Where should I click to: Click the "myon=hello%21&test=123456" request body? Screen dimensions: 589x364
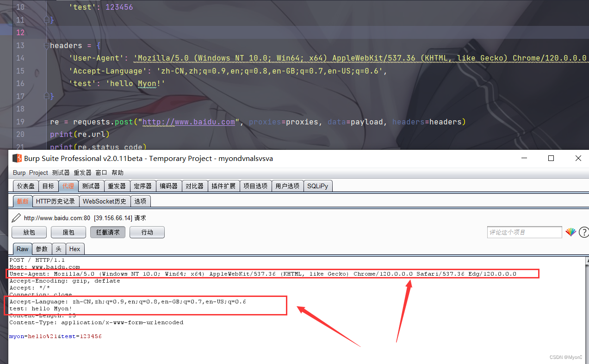[x=56, y=336]
